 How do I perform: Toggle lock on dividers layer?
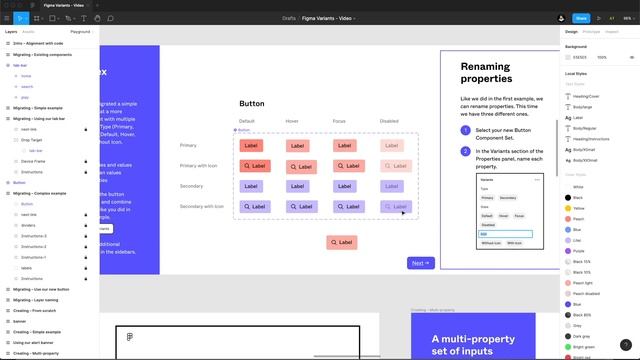tap(86, 225)
